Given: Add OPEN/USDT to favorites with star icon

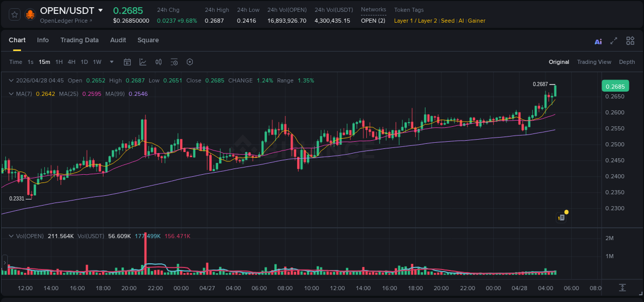Looking at the screenshot, I should coord(15,15).
